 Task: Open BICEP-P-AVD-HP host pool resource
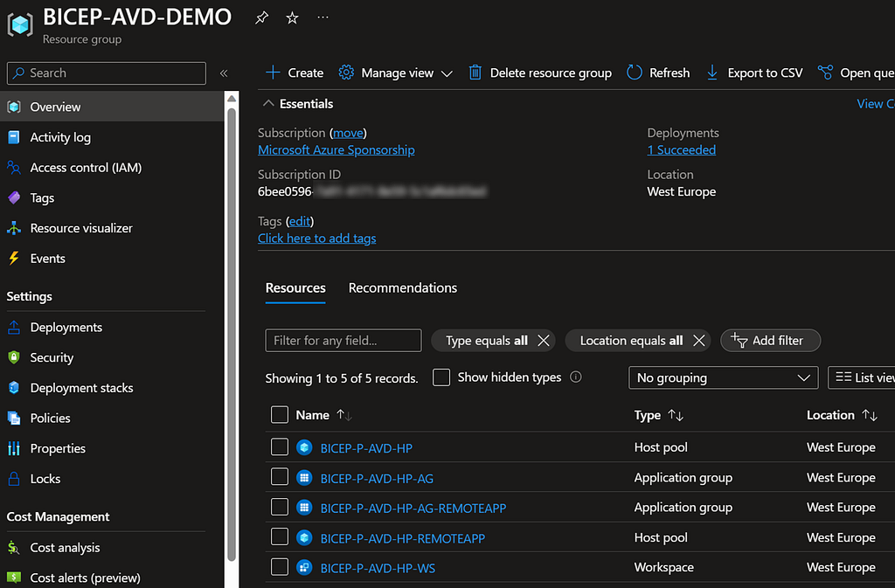coord(366,448)
